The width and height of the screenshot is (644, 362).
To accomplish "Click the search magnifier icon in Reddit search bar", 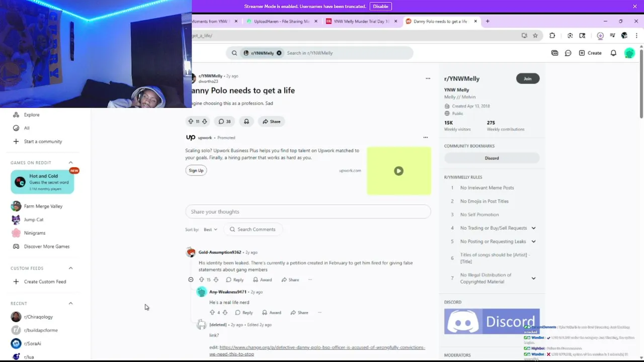I will [x=234, y=53].
